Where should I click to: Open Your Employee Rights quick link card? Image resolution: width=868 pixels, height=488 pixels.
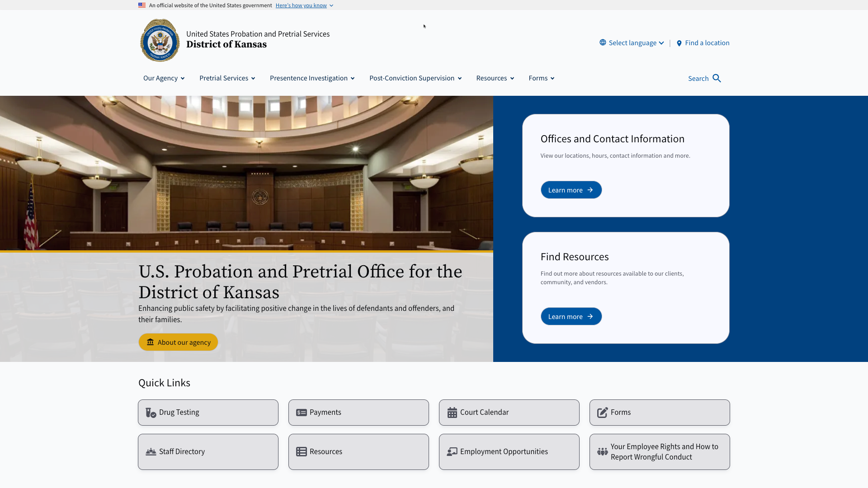pos(659,452)
